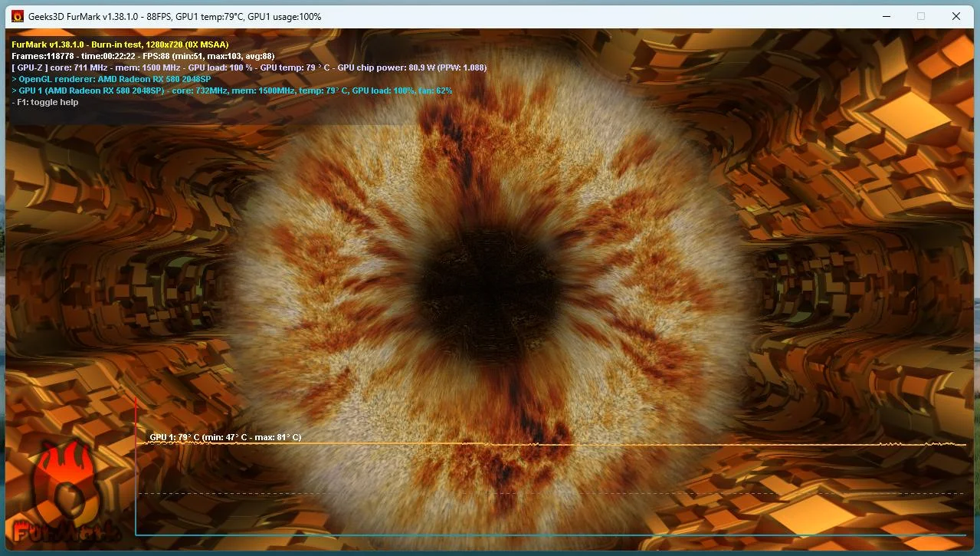
Task: Click the "F1: toggle help" text
Action: 45,102
